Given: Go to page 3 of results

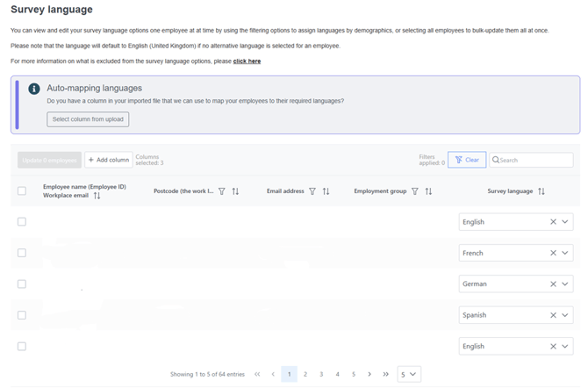Looking at the screenshot, I should [x=321, y=374].
